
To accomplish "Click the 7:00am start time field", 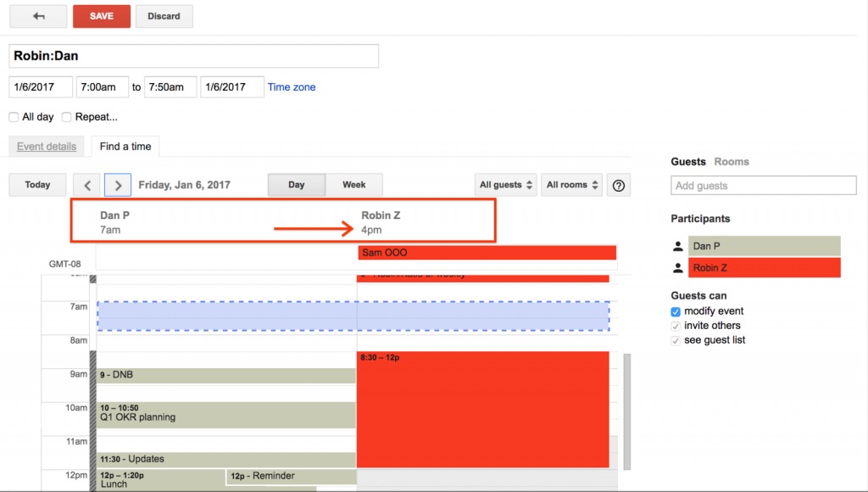I will [x=103, y=87].
